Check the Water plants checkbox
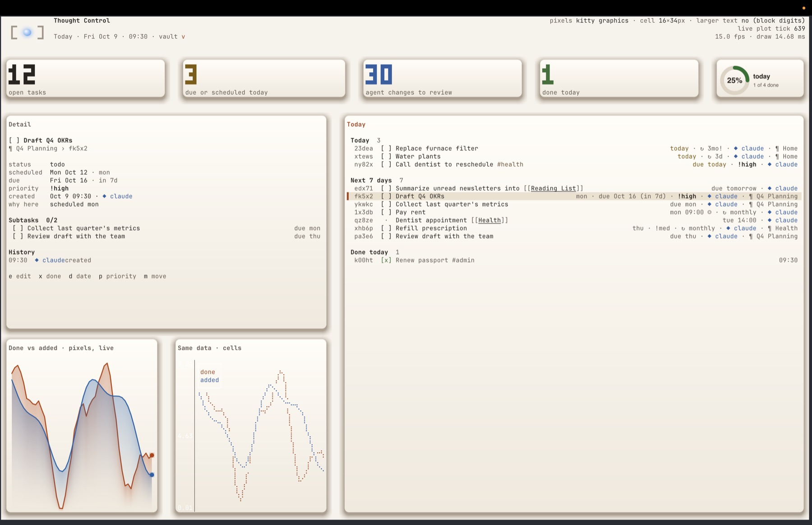 point(386,157)
